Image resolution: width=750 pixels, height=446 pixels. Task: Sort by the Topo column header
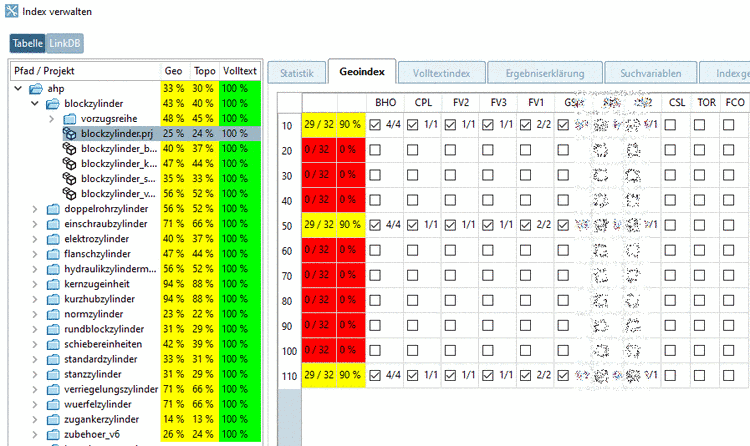(205, 71)
